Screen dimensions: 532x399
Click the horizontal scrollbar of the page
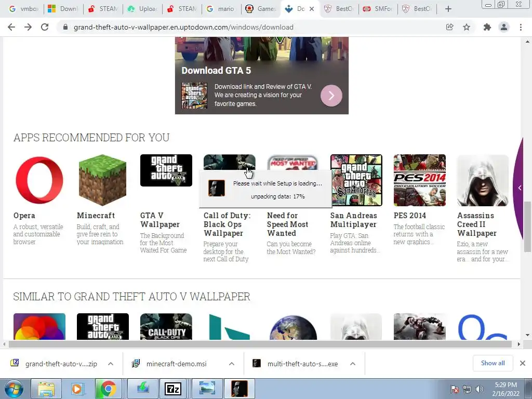pyautogui.click(x=260, y=344)
